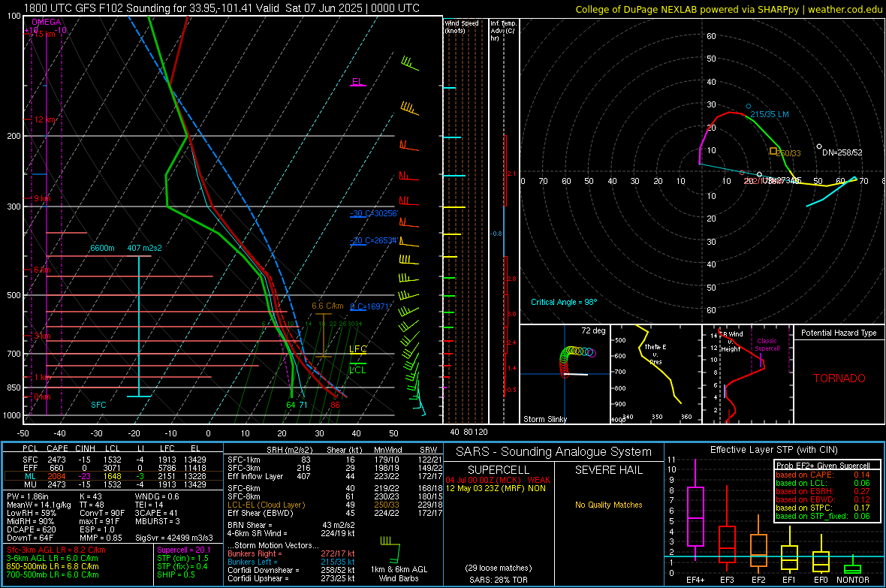The height and width of the screenshot is (588, 886).
Task: Click the Classic Supercell label in SR Wind inset
Action: (x=767, y=345)
